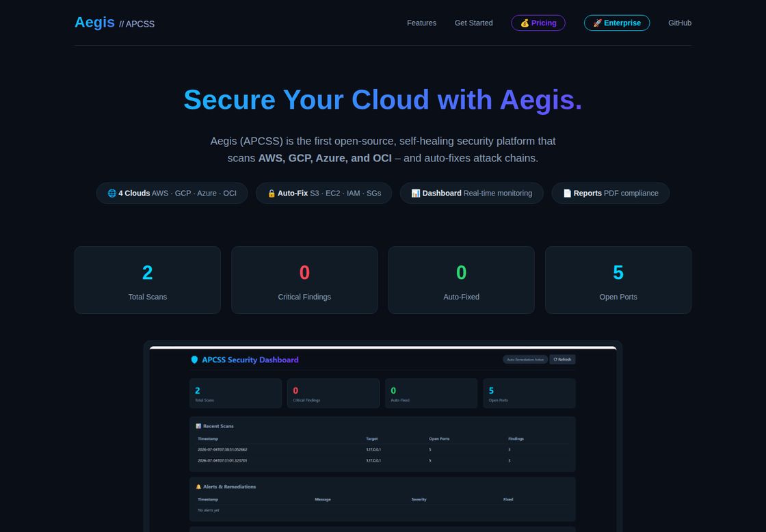
Task: Click the Message column header in Alerts table
Action: [322, 499]
